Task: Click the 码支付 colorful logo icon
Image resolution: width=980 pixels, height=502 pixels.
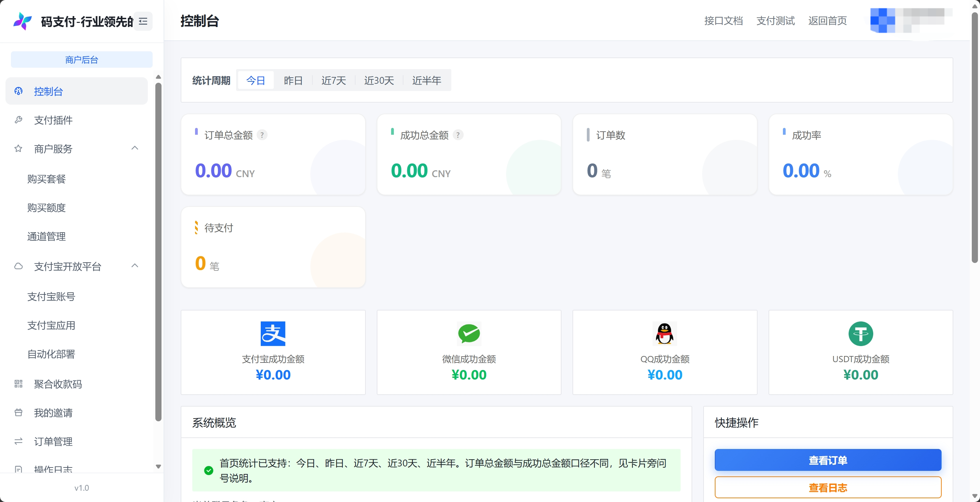Action: click(23, 21)
